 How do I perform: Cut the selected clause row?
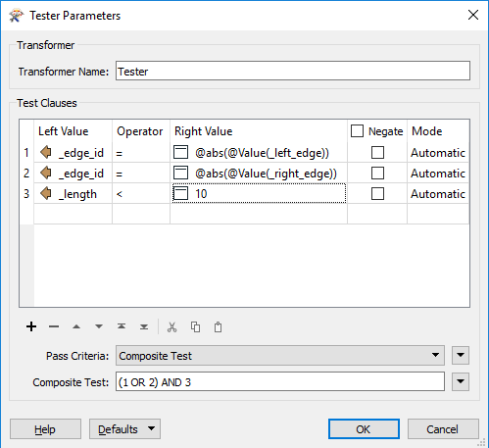(171, 326)
